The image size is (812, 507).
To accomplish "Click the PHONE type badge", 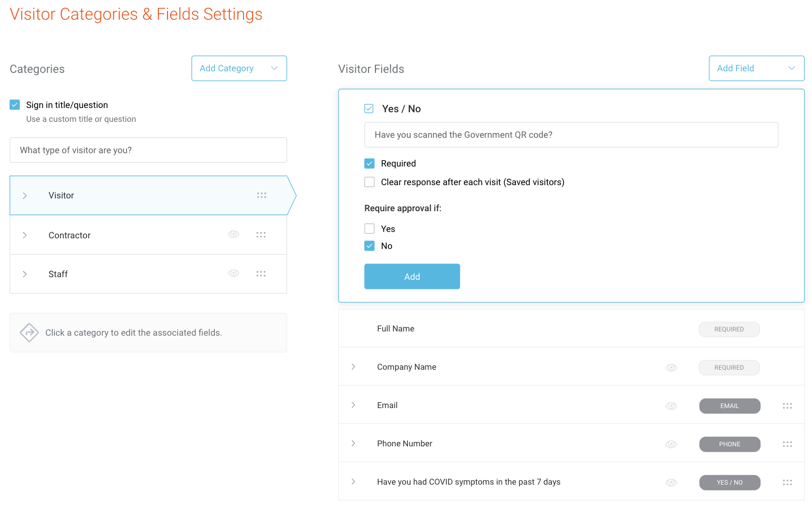I will pyautogui.click(x=730, y=444).
